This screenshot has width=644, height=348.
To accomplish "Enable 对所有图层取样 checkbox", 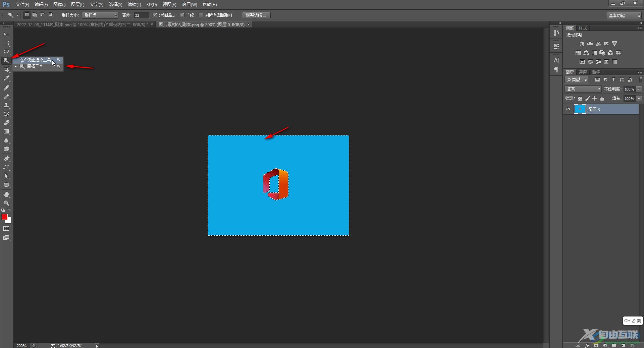I will [x=201, y=15].
